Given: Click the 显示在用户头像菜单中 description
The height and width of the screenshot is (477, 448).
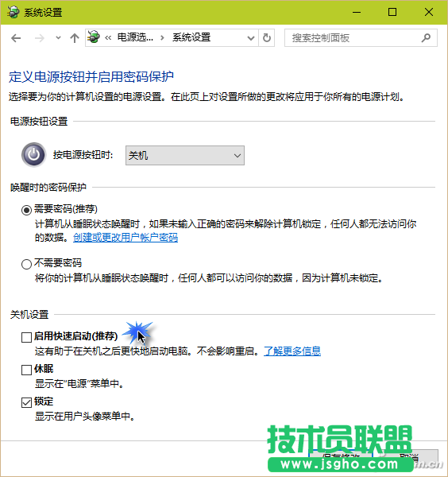Looking at the screenshot, I should [85, 416].
